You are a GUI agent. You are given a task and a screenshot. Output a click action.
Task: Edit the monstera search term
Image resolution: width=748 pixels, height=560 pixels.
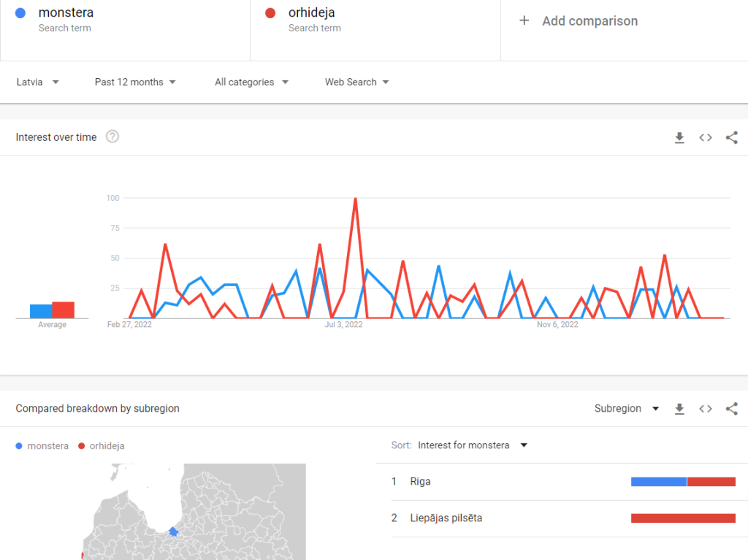66,13
